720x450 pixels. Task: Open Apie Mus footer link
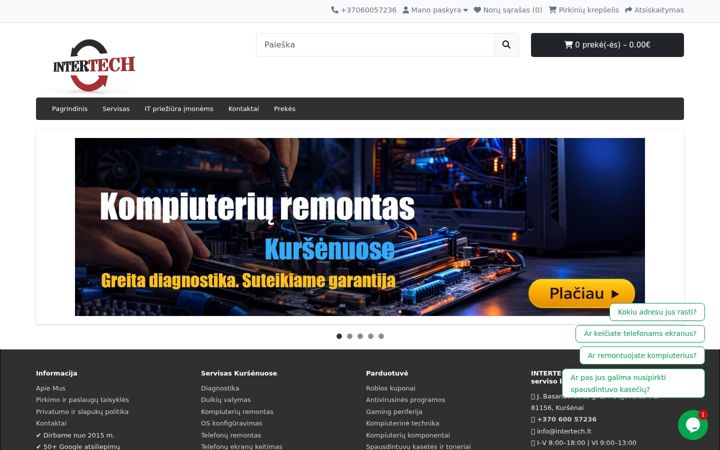coord(51,388)
